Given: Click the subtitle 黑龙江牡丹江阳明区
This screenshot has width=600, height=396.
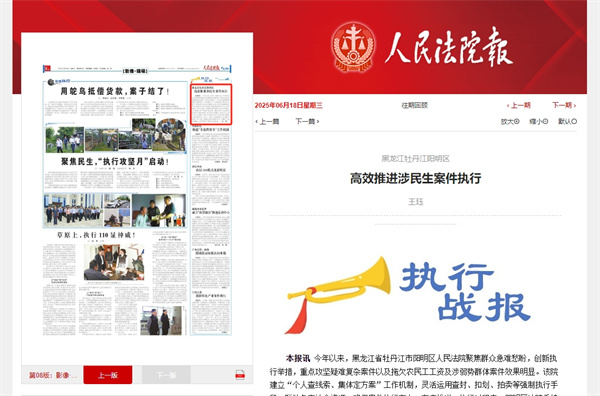Looking at the screenshot, I should 416,158.
